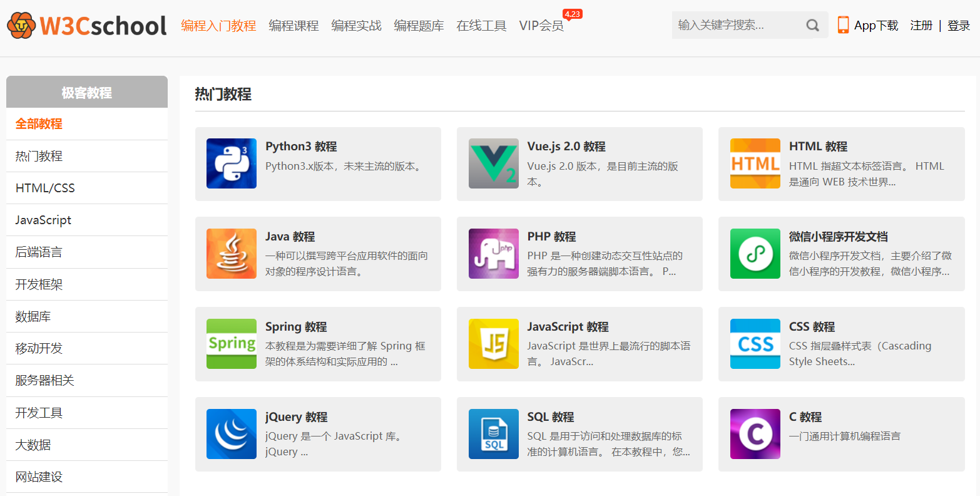The width and height of the screenshot is (980, 496).
Task: Open the CSS tutorial icon
Action: coord(755,344)
